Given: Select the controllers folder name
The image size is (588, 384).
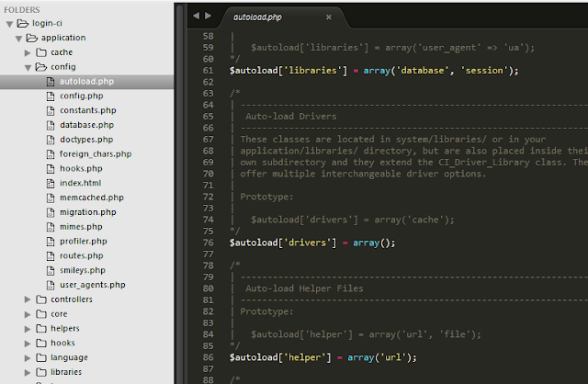Looking at the screenshot, I should [x=72, y=299].
